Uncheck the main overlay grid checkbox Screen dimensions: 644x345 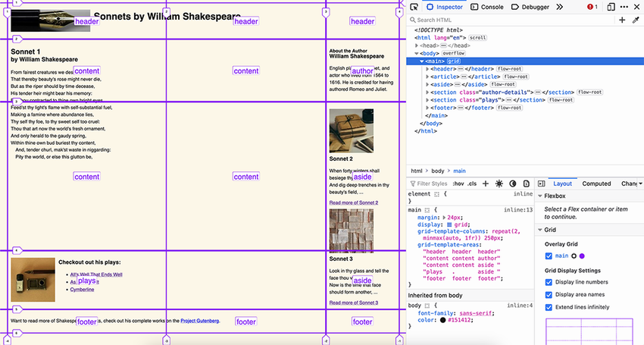click(x=549, y=256)
